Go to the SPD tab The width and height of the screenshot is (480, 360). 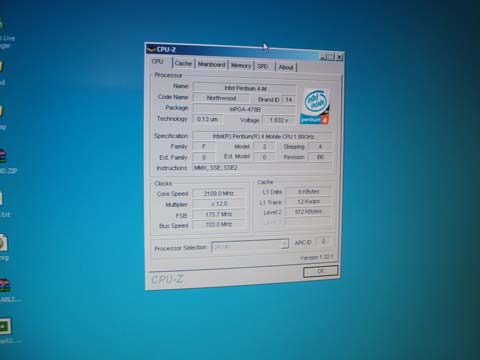tap(263, 66)
